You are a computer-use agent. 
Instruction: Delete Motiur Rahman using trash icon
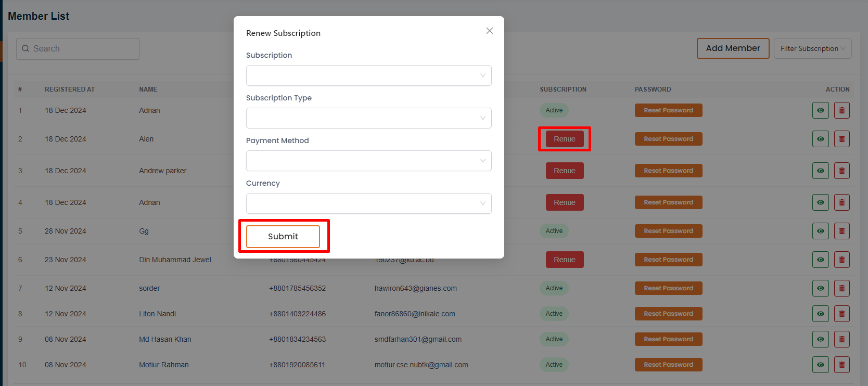[841, 365]
